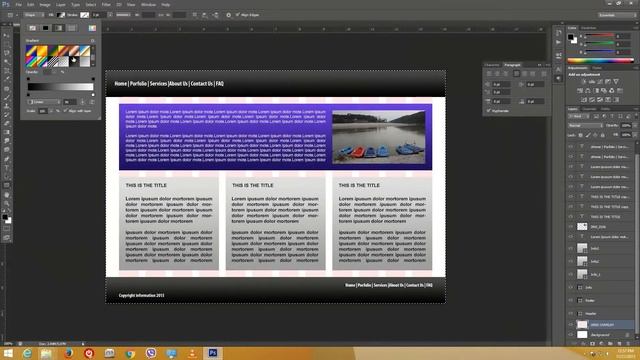
Task: Toggle Align Edges checkbox in options bar
Action: pos(238,15)
